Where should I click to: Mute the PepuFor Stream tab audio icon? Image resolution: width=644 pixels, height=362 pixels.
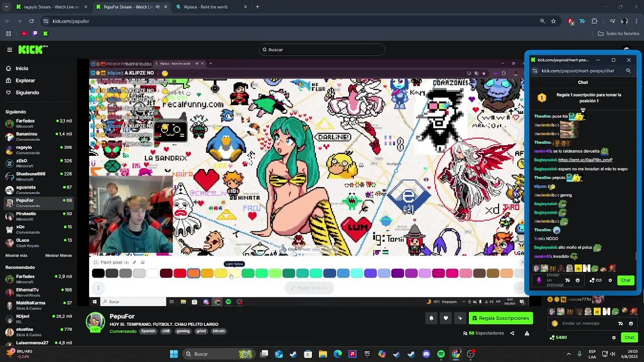click(x=157, y=7)
